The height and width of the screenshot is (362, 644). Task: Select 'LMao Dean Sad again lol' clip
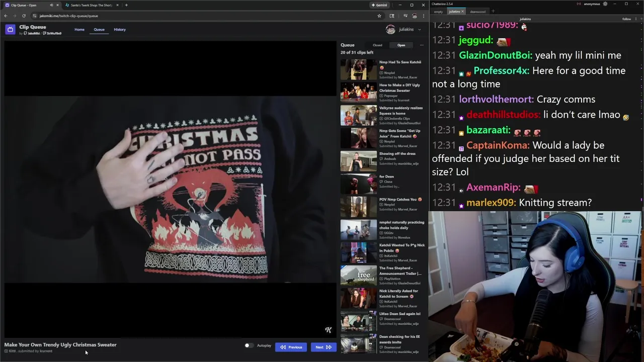(x=383, y=321)
